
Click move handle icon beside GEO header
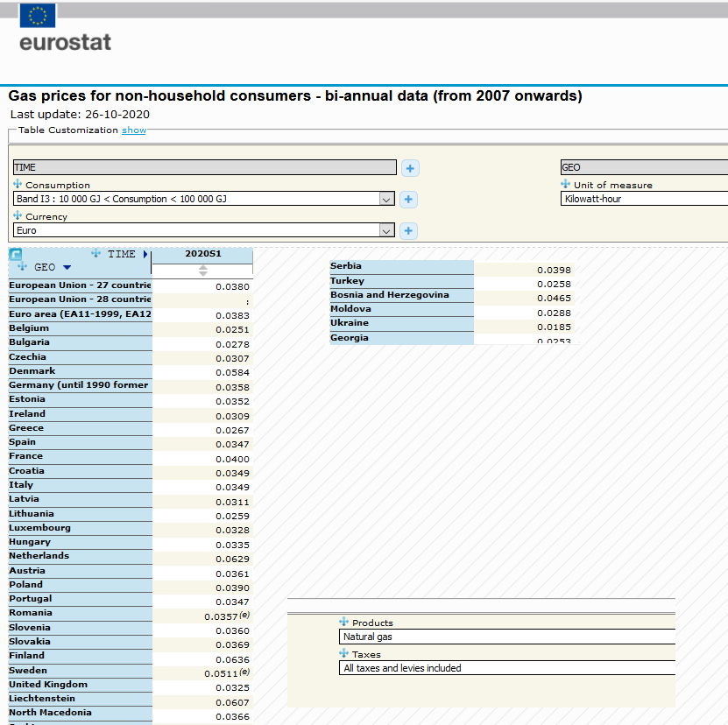click(22, 266)
